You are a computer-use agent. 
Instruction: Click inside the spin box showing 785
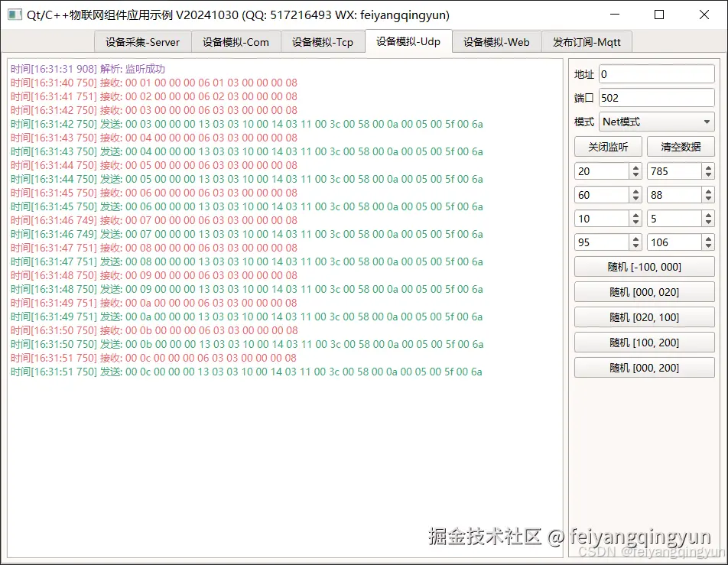point(674,171)
